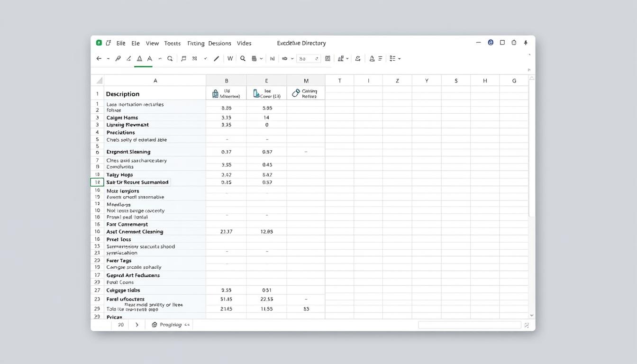The width and height of the screenshot is (637, 364).
Task: Click the zoom value field showing 80
Action: (x=309, y=59)
